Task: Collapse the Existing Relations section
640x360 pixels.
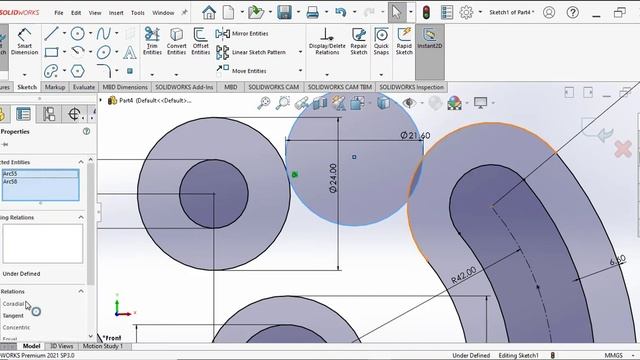Action: tap(81, 217)
